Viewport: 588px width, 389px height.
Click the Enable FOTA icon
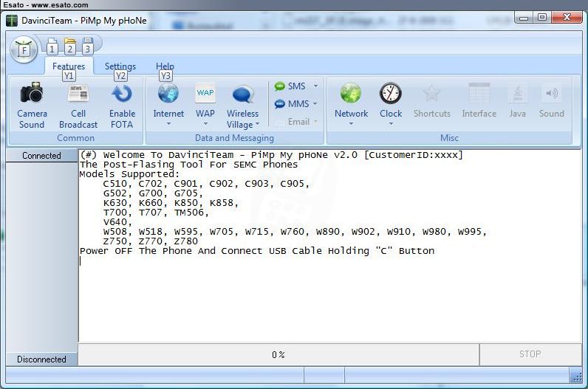122,94
